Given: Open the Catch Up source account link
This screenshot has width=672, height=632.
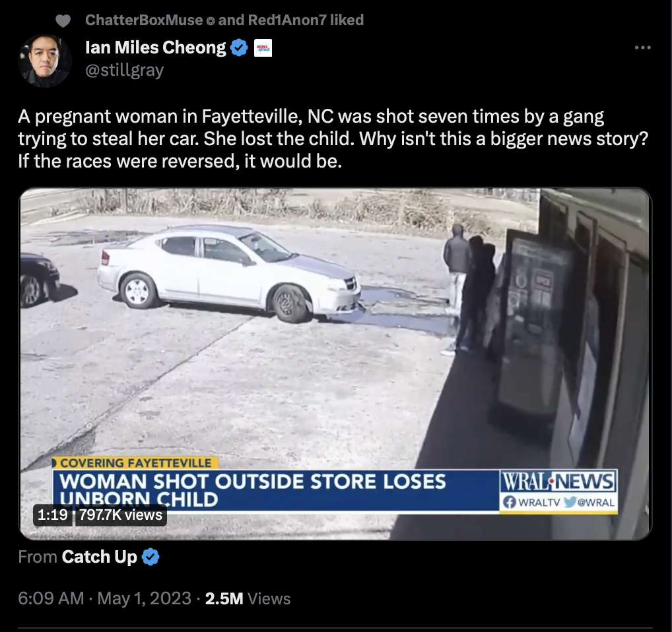Looking at the screenshot, I should pyautogui.click(x=99, y=557).
